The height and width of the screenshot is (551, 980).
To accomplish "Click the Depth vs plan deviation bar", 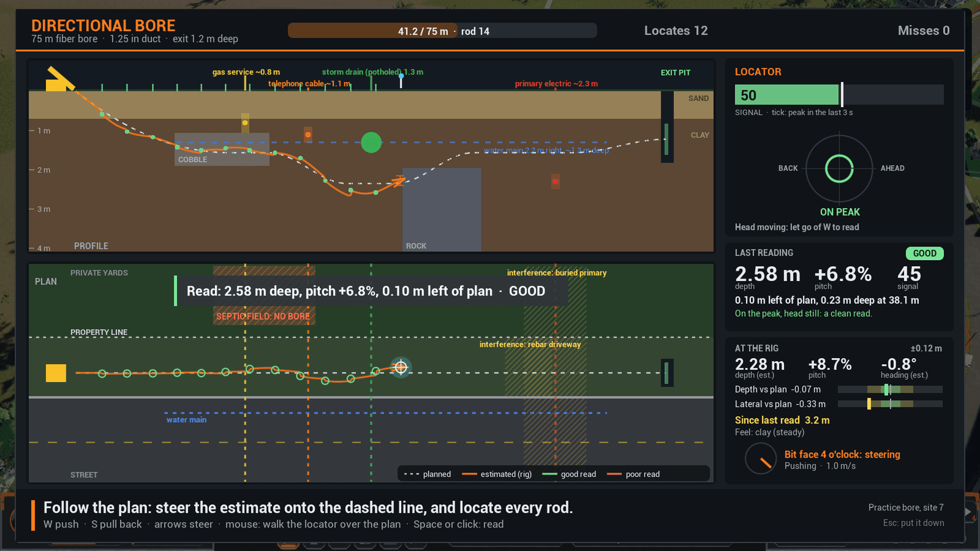I will click(x=890, y=390).
